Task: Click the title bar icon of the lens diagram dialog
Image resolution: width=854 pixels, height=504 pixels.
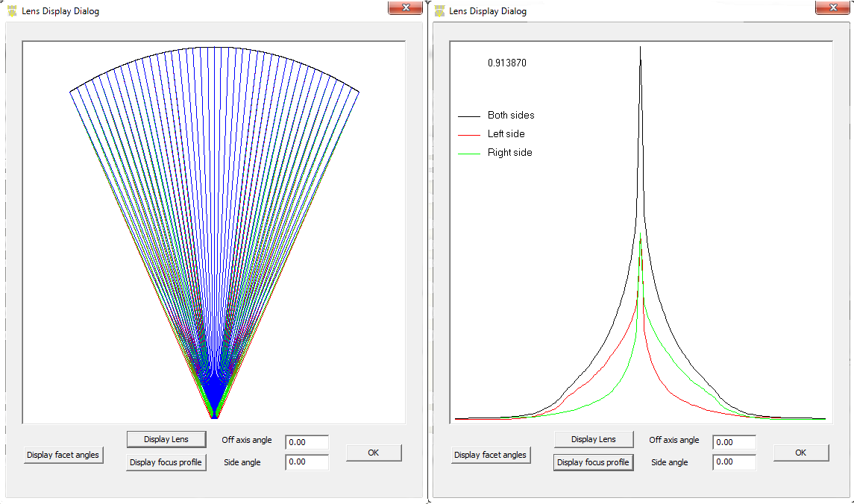Action: coord(12,11)
